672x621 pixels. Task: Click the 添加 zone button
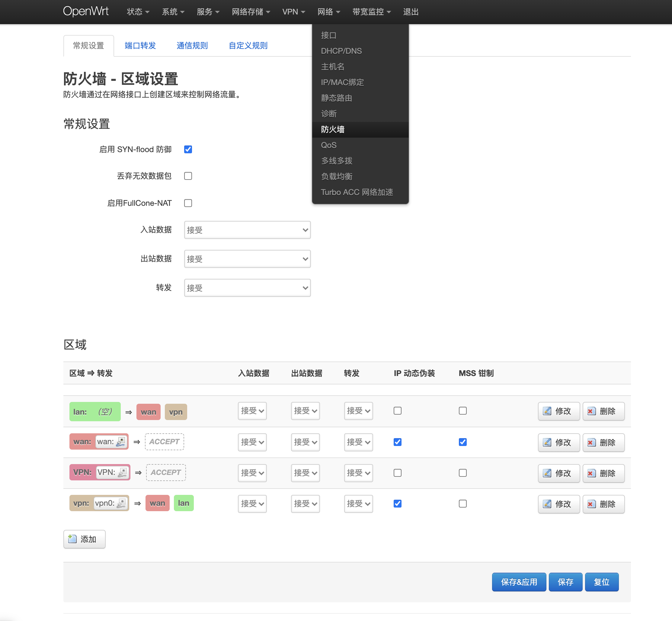[x=85, y=539]
